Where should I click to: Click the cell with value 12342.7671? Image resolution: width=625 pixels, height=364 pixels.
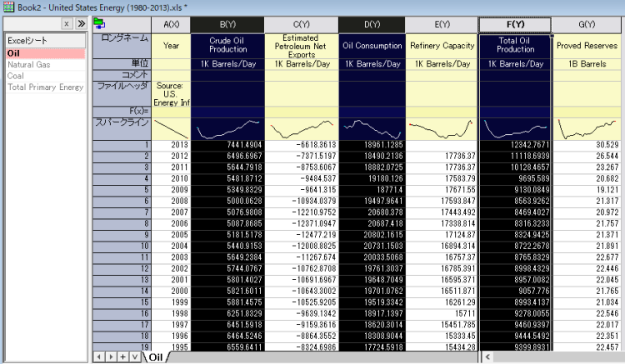tap(515, 145)
